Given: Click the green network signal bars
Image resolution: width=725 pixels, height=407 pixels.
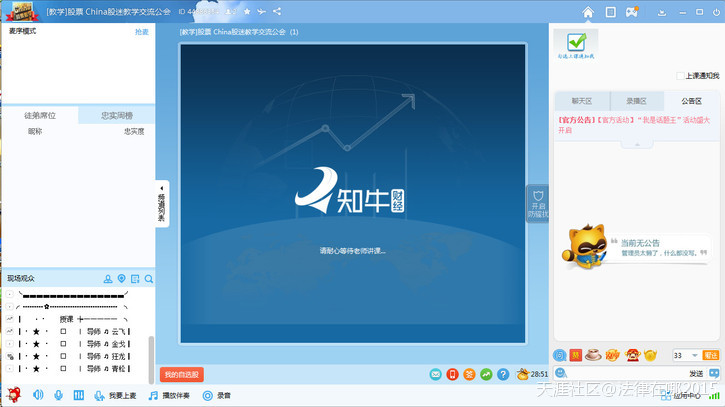Looking at the screenshot, I should pyautogui.click(x=714, y=396).
